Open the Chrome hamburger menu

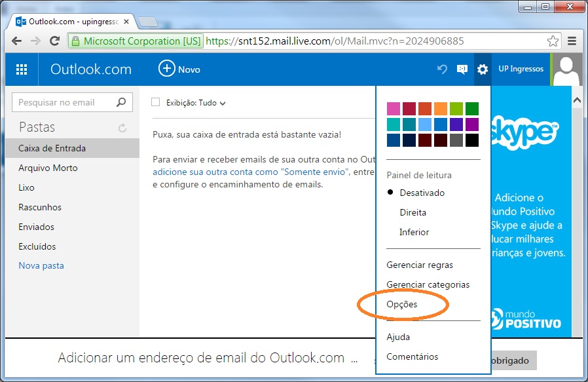tap(572, 41)
